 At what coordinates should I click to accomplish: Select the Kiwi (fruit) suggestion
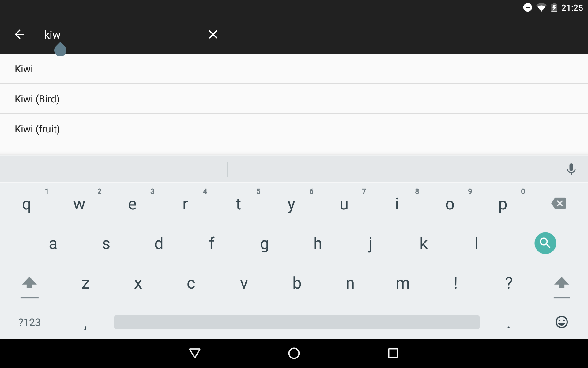click(x=294, y=129)
